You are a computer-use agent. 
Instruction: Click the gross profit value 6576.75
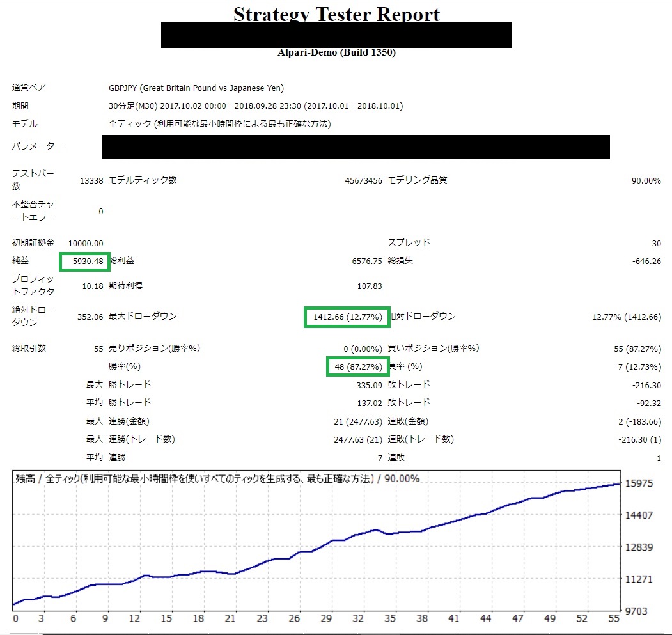[x=368, y=261]
